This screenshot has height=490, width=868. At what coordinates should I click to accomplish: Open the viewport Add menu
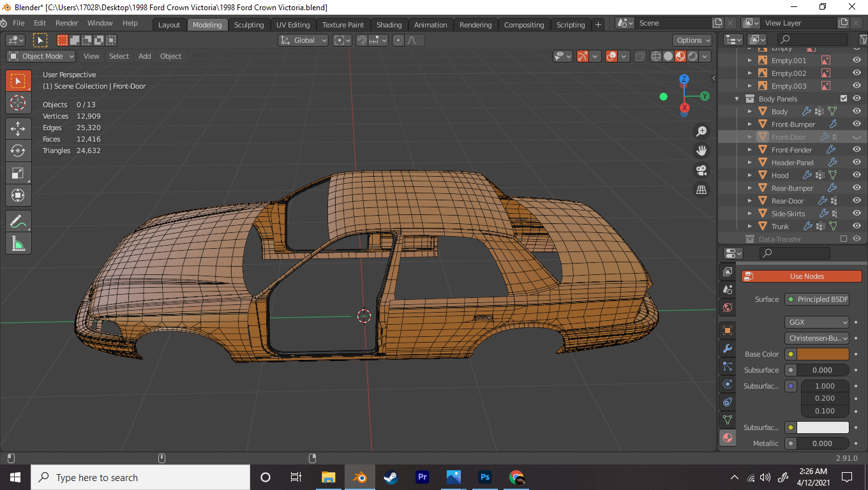(145, 56)
